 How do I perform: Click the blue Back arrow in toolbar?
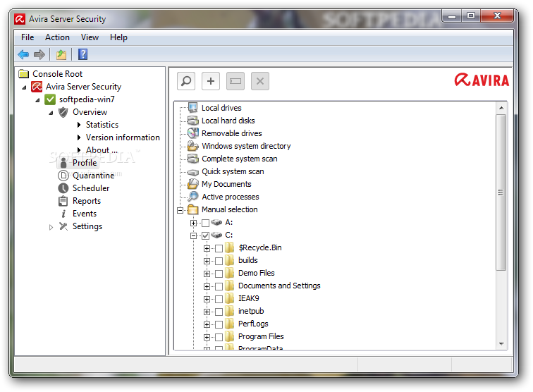(23, 54)
